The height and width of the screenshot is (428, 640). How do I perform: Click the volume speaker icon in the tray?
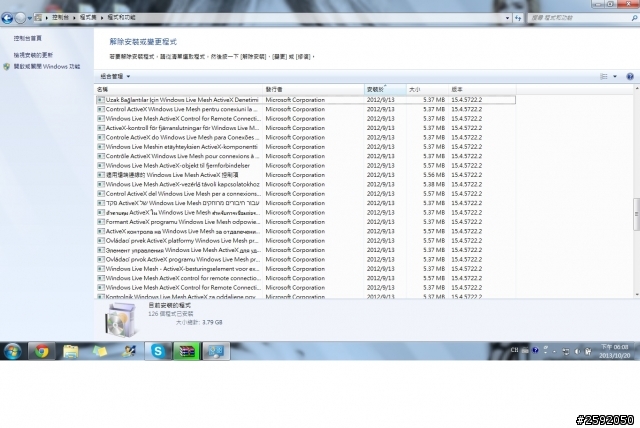[577, 351]
